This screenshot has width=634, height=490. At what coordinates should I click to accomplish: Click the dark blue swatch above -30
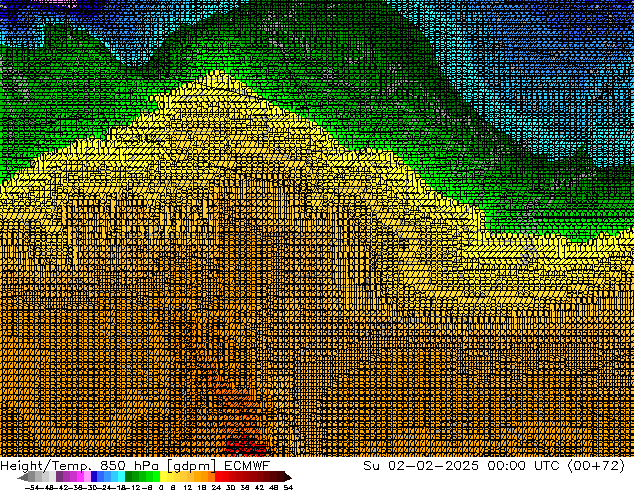(x=94, y=477)
